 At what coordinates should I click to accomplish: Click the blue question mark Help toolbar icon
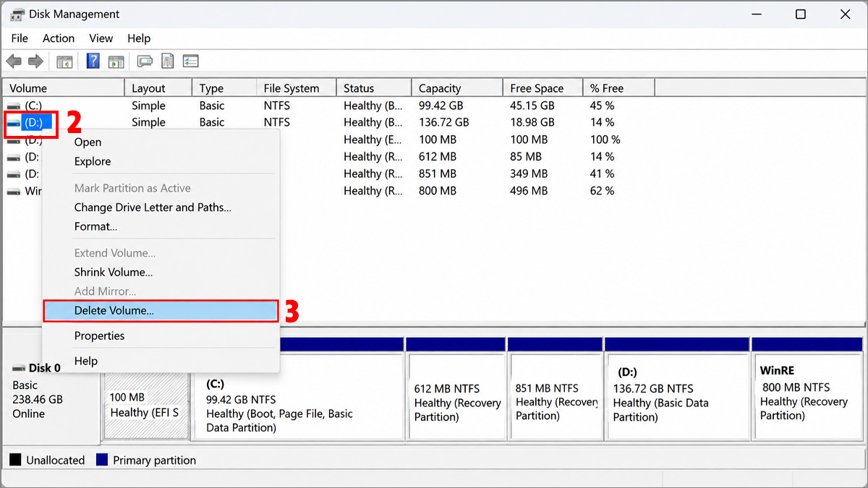click(93, 61)
